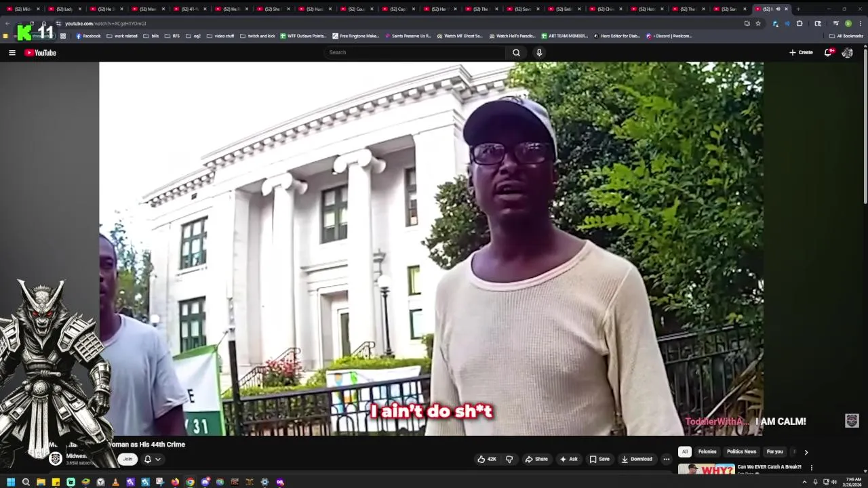Open the video stuff bookmarks folder
Image resolution: width=868 pixels, height=488 pixels.
tap(220, 36)
